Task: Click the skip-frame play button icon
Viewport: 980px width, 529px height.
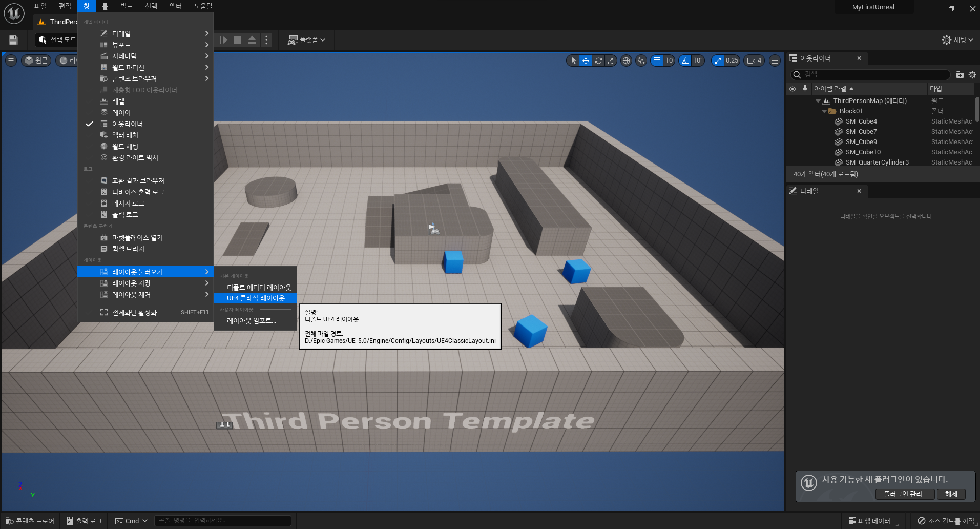Action: (223, 40)
